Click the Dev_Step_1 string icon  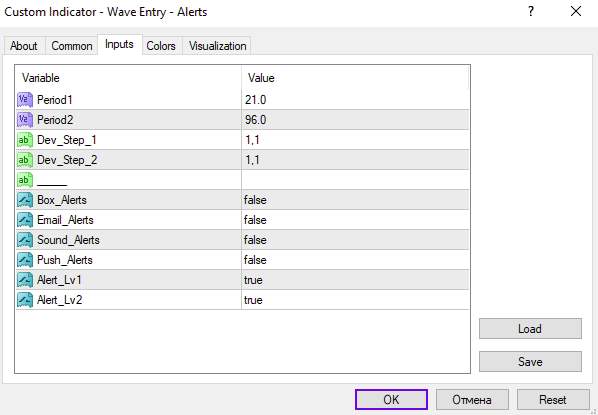click(25, 140)
